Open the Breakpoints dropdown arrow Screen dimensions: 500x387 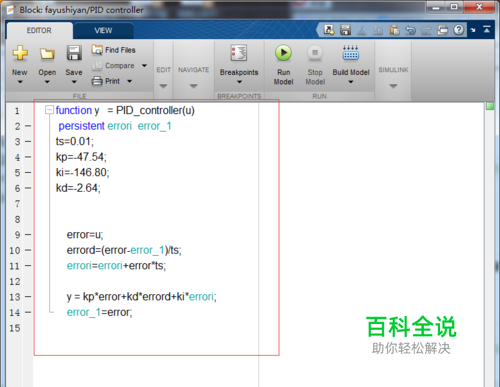[x=239, y=82]
